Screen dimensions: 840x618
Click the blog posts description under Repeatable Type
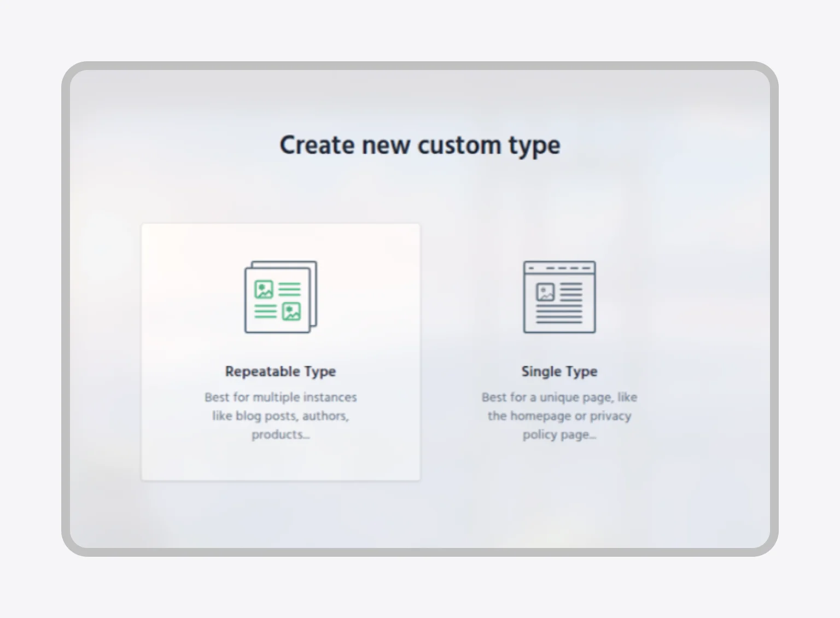(280, 416)
